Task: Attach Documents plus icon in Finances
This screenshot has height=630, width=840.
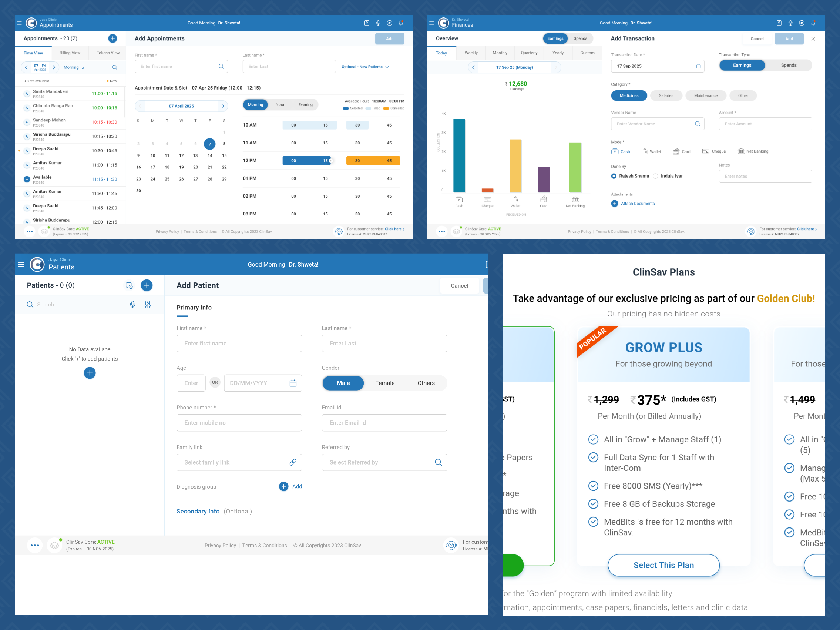Action: 614,204
